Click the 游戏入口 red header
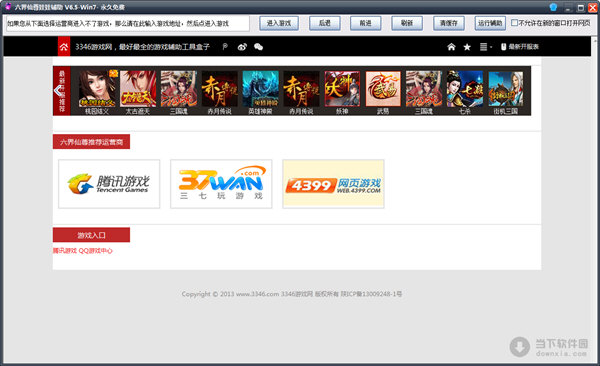The image size is (600, 366). [91, 235]
